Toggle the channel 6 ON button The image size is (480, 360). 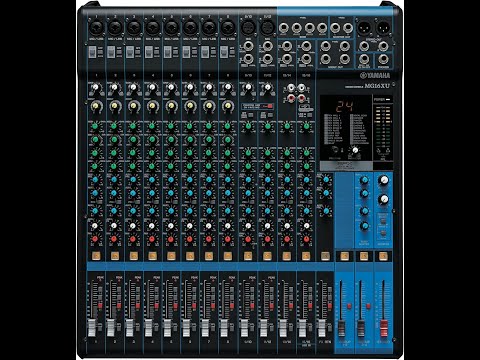pos(190,256)
